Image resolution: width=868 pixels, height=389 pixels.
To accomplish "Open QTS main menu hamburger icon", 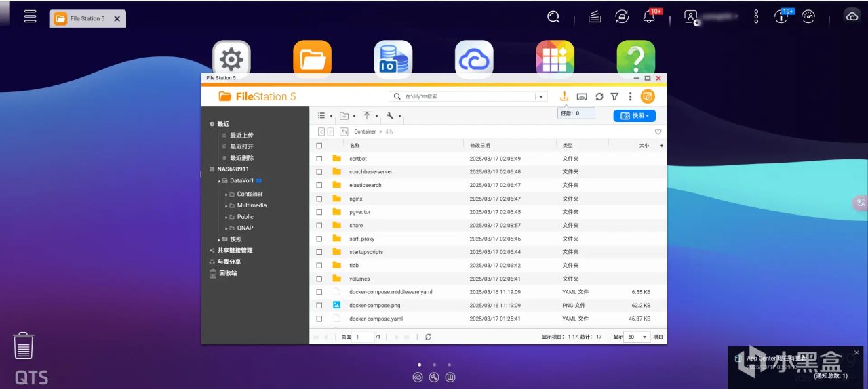I will tap(30, 16).
